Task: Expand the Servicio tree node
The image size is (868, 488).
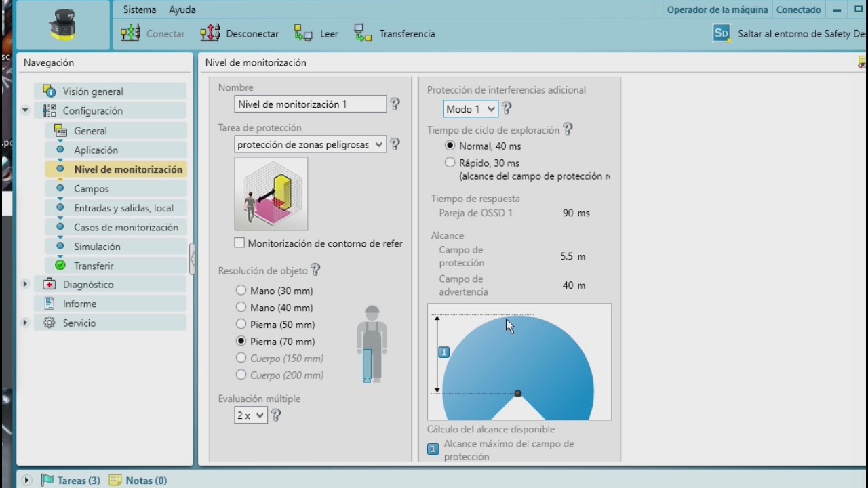Action: pyautogui.click(x=26, y=323)
